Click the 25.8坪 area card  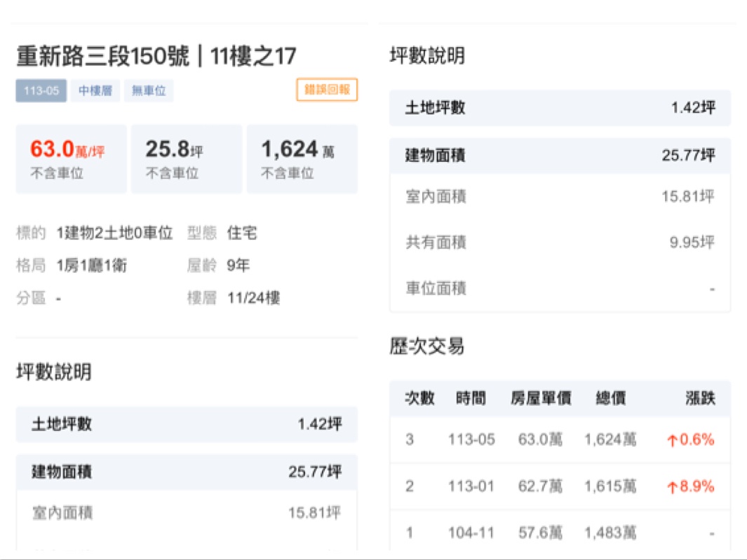pos(187,159)
